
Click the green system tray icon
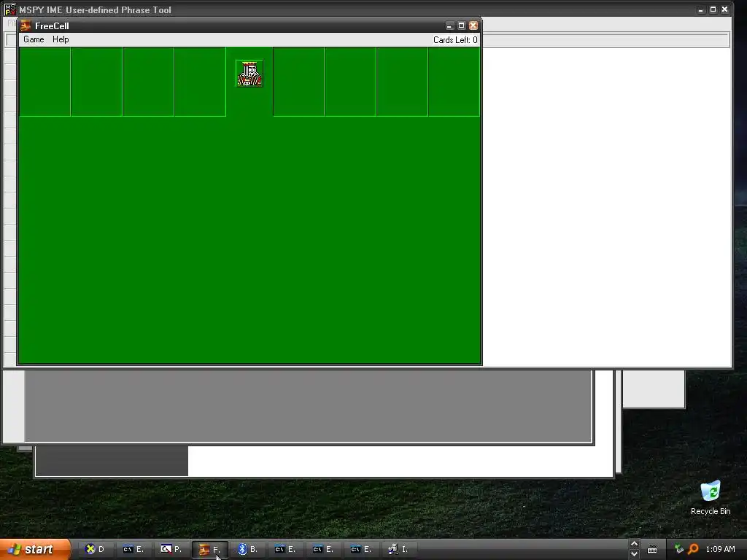[x=679, y=549]
